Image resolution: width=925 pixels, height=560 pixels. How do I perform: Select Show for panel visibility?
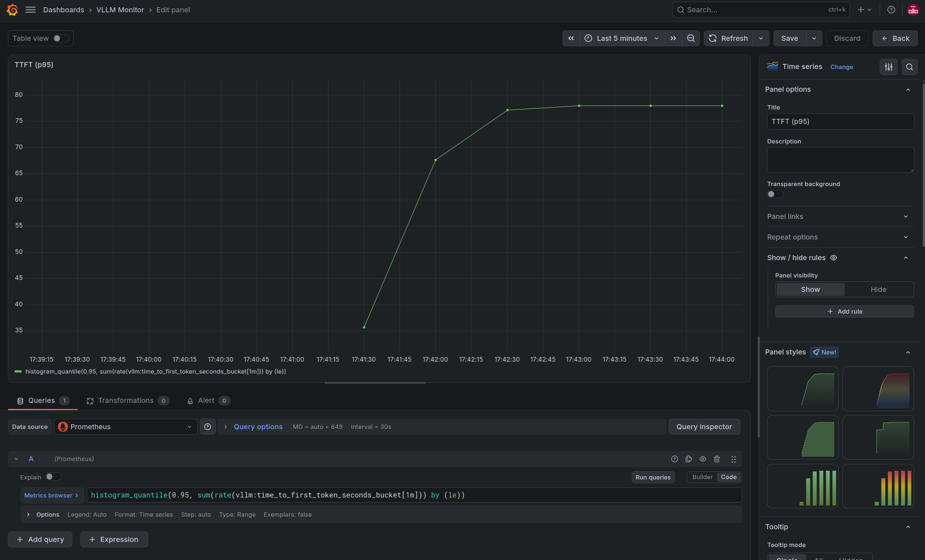pyautogui.click(x=810, y=289)
